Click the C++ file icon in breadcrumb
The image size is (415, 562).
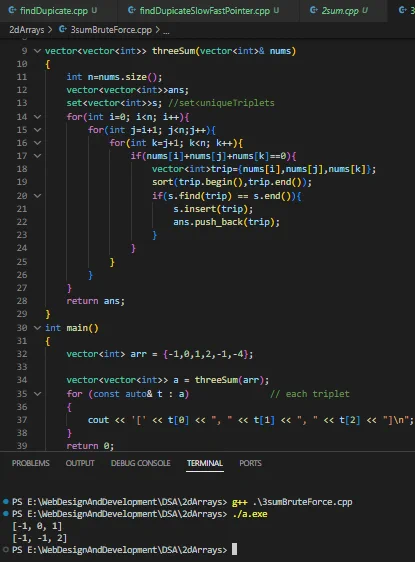pos(63,29)
